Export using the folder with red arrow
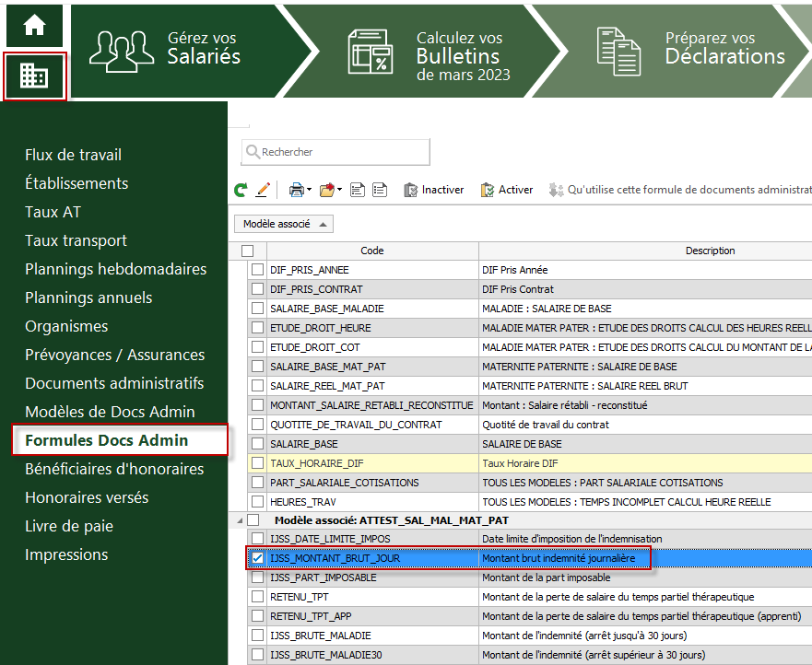 pyautogui.click(x=327, y=190)
